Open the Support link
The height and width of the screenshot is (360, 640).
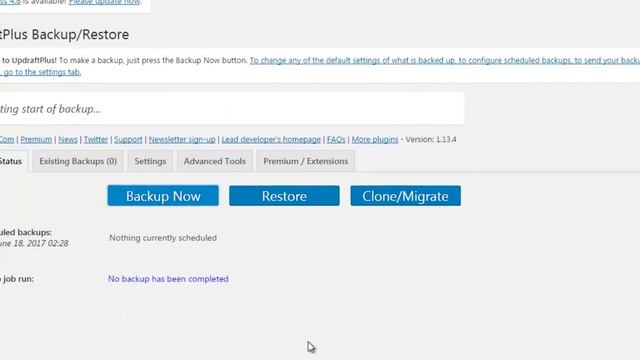click(x=128, y=140)
